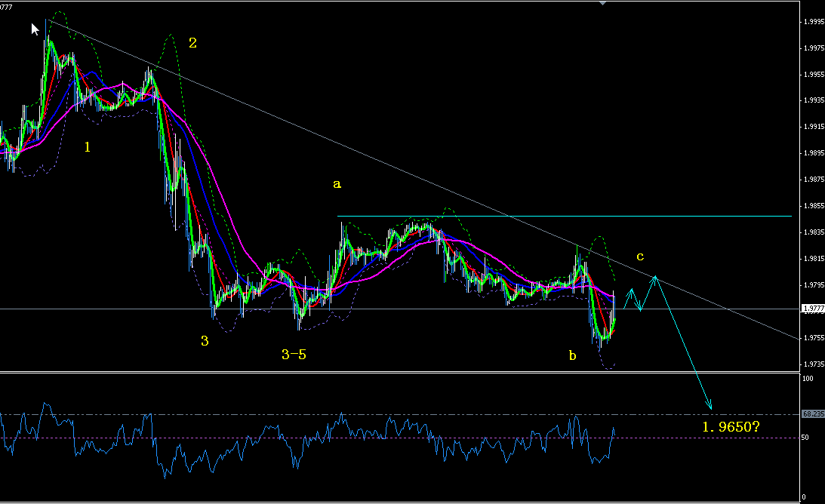Click the 1.9835 price axis label

pyautogui.click(x=814, y=232)
